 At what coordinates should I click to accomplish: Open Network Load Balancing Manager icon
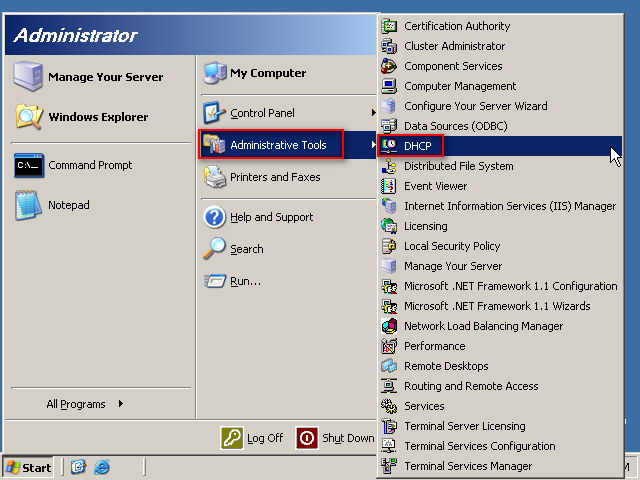[389, 326]
